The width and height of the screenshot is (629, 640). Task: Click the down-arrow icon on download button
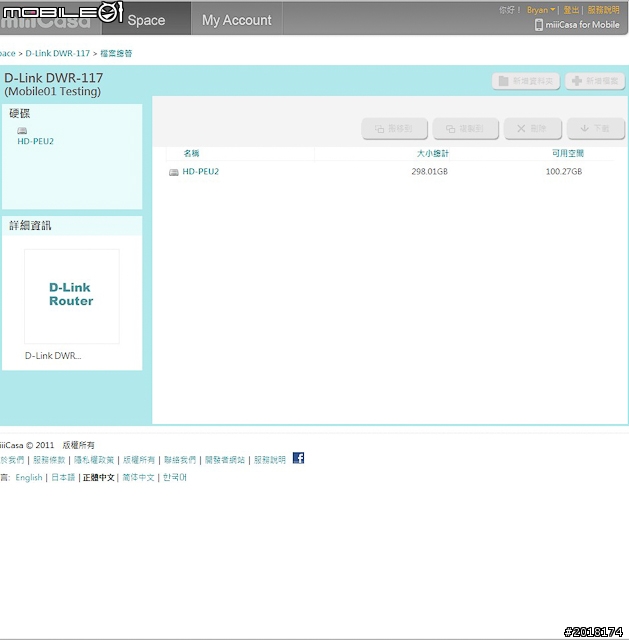point(585,129)
